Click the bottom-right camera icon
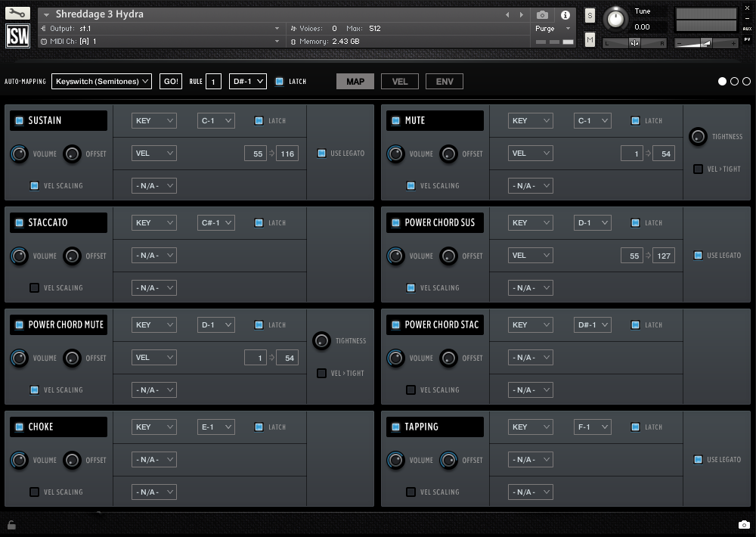This screenshot has height=537, width=756. [x=744, y=524]
